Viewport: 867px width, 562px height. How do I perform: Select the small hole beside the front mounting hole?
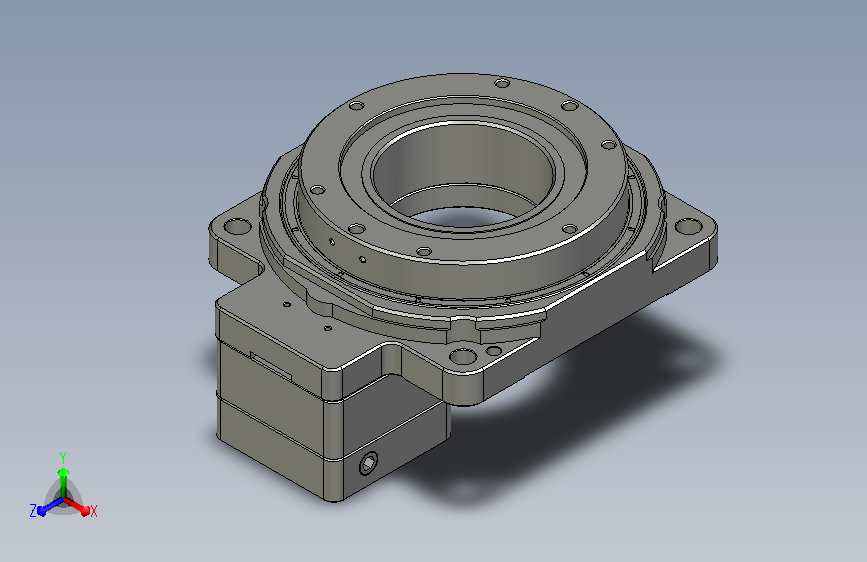pos(494,351)
